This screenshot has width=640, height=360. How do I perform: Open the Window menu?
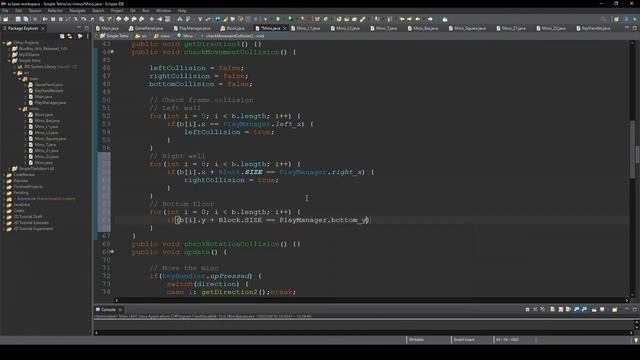pos(163,11)
